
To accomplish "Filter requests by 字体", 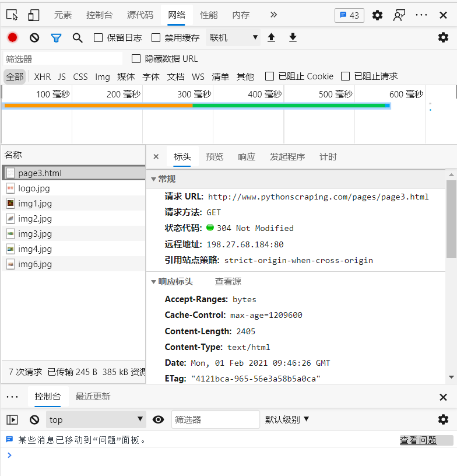I will (x=151, y=76).
